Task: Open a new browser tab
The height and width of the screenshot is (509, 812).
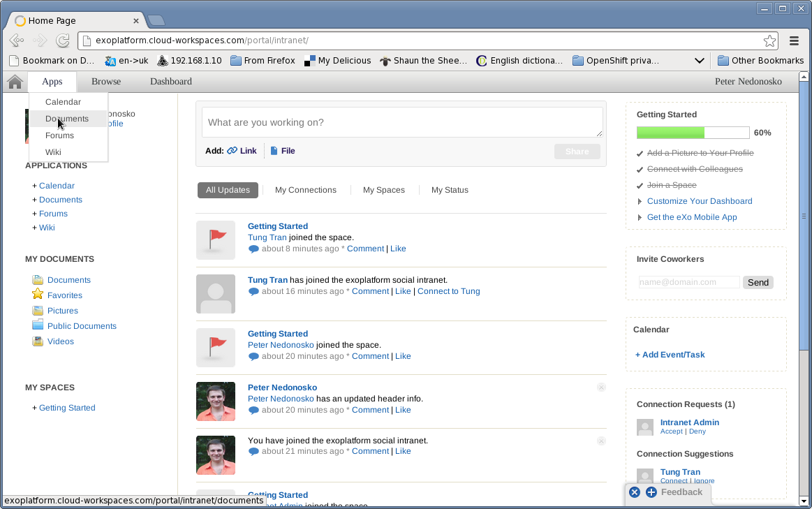Action: 156,21
